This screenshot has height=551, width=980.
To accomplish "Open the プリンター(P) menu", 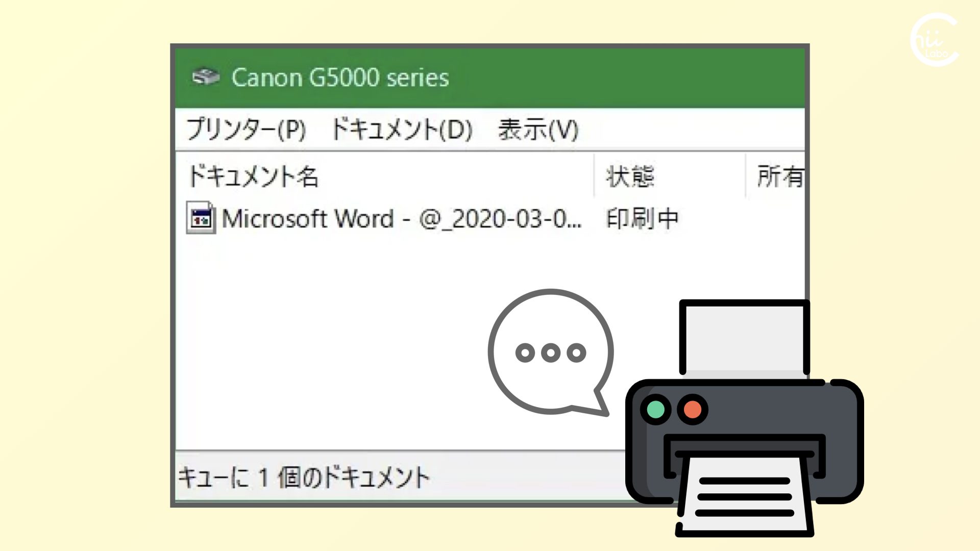I will pos(247,129).
